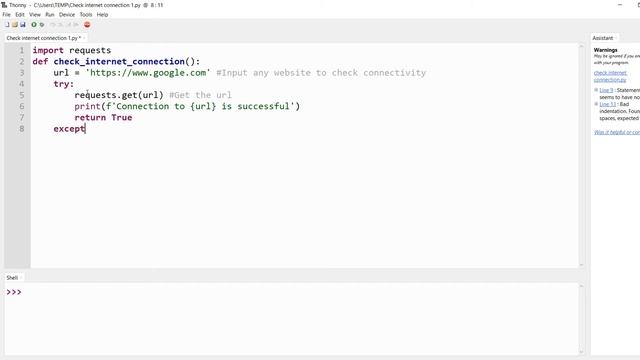Click the 'https://www.google.com' string
Image resolution: width=640 pixels, height=360 pixels.
(x=148, y=73)
